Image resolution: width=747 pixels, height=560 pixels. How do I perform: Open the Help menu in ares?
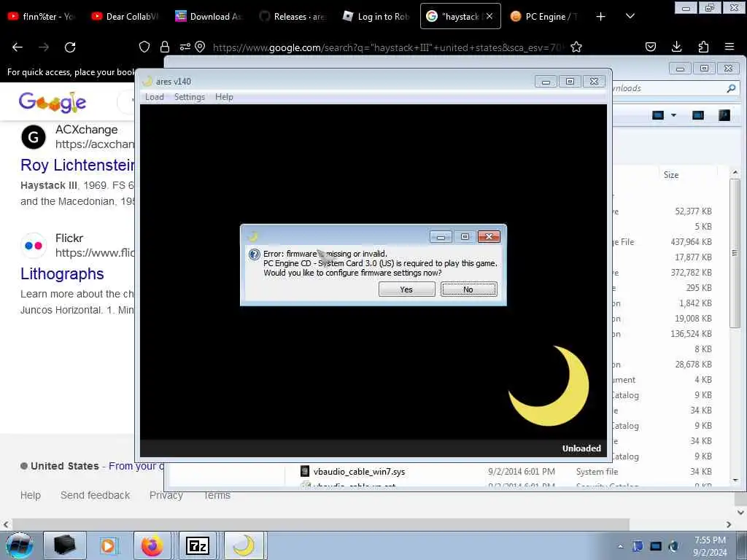click(x=224, y=97)
